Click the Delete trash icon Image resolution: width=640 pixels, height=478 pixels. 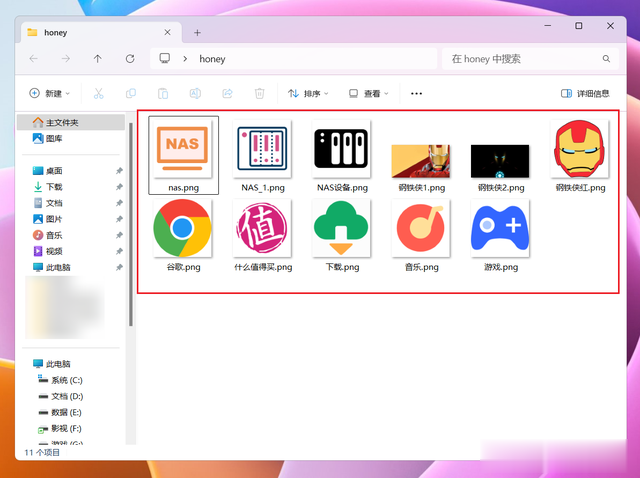(260, 93)
